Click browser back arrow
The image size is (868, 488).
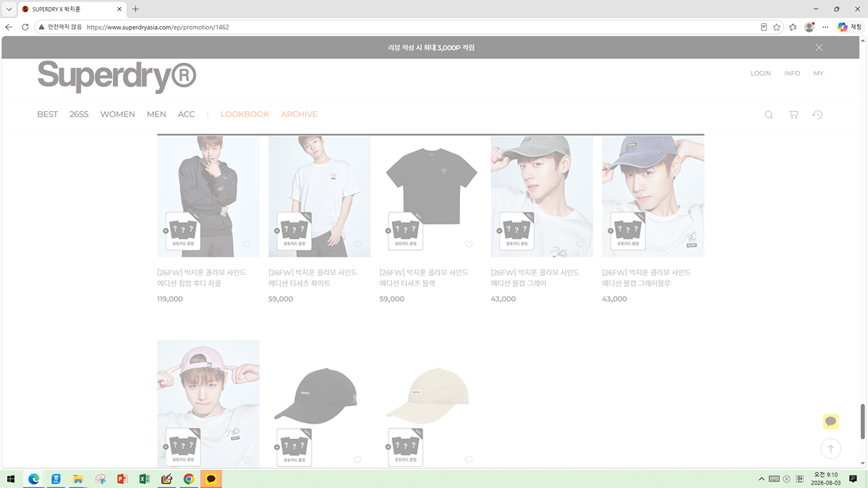click(x=9, y=27)
